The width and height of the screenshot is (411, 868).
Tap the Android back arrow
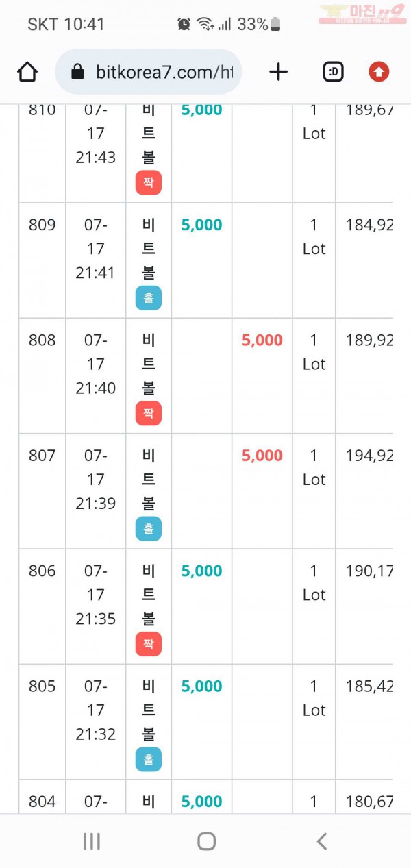[x=321, y=841]
